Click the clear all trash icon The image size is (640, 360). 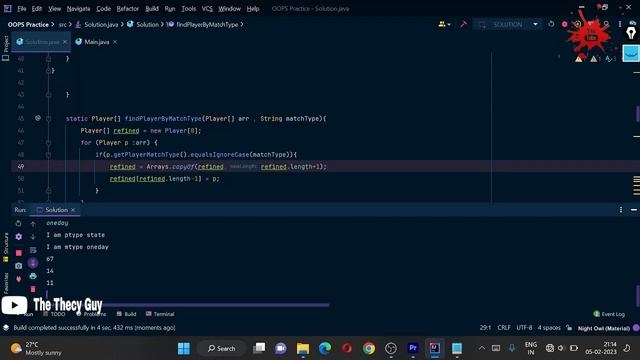(33, 289)
